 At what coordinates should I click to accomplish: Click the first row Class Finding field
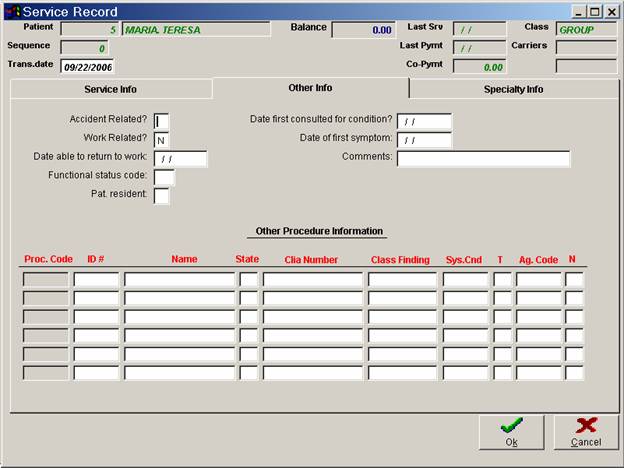[x=402, y=279]
